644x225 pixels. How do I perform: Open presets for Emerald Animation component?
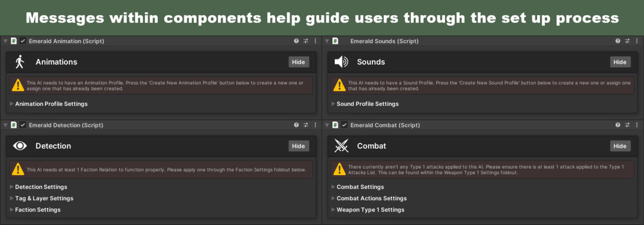[x=306, y=41]
